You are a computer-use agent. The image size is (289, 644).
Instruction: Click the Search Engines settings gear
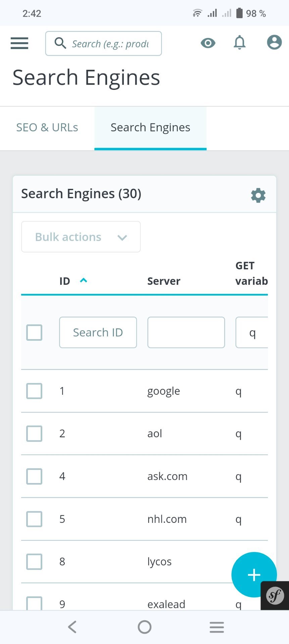(x=258, y=195)
